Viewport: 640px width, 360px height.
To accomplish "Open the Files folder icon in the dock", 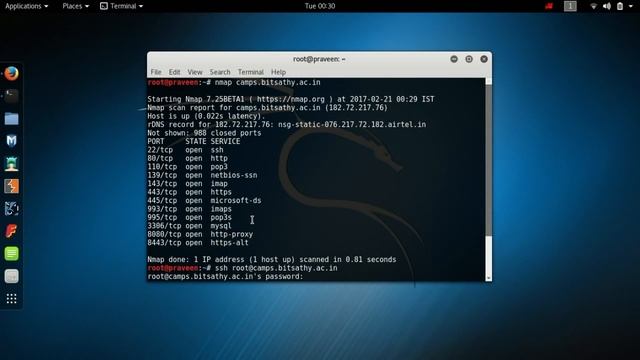I will coord(11,119).
